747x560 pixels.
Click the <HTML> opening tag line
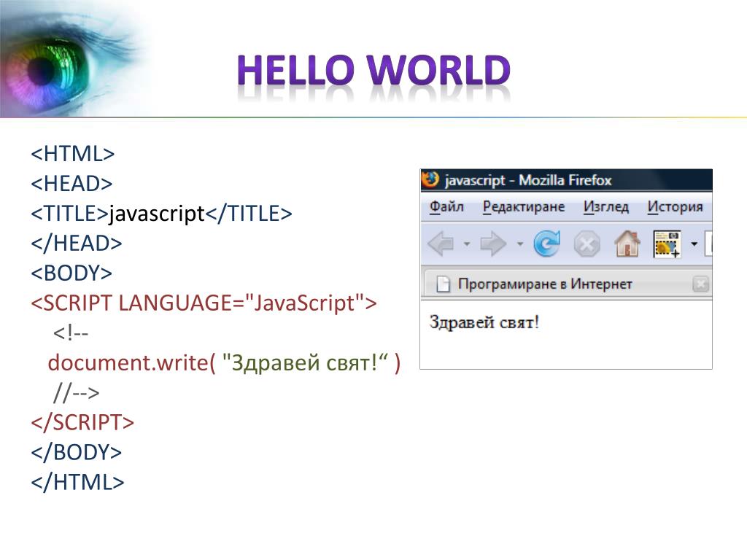73,154
